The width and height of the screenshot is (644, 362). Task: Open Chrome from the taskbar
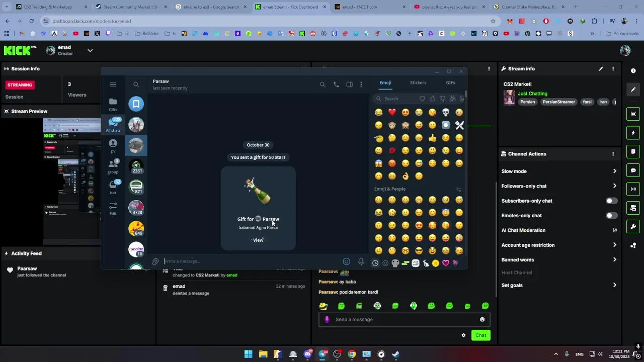(x=352, y=354)
